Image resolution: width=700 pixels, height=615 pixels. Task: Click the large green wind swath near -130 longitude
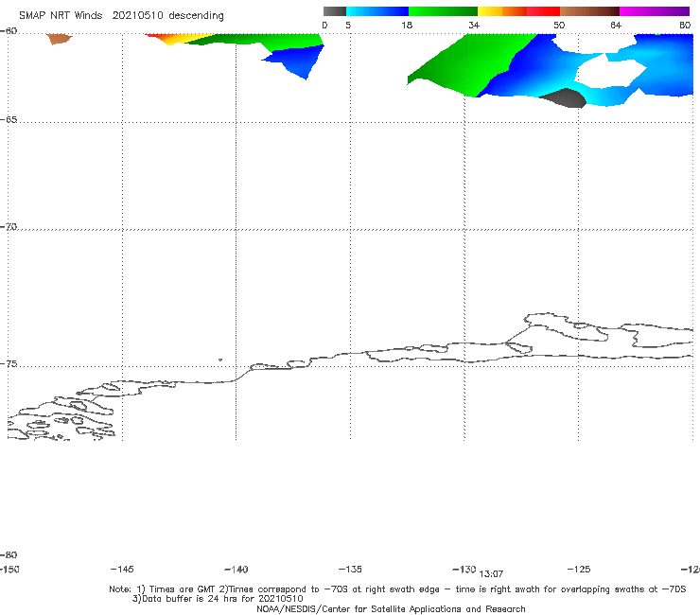[x=473, y=64]
